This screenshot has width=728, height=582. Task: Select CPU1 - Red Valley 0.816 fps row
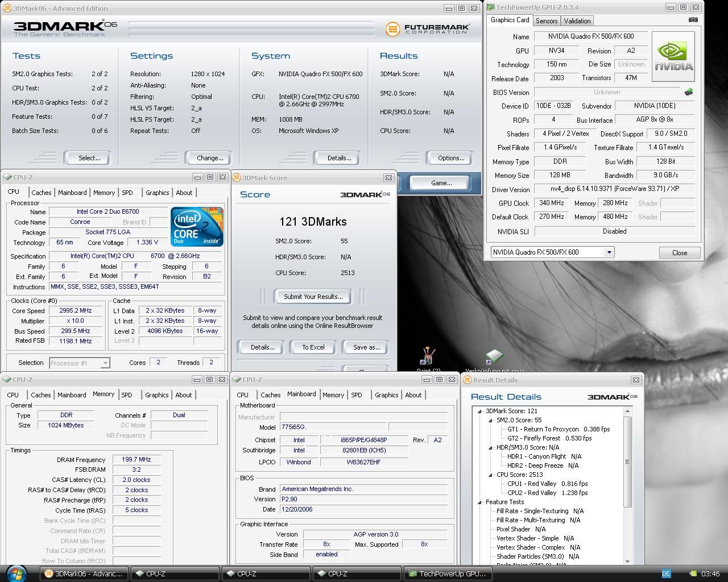click(547, 484)
